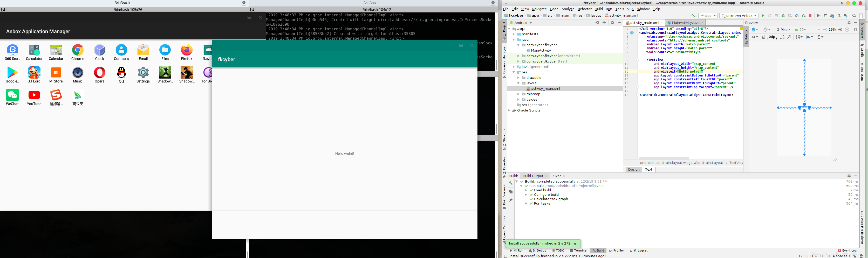Open the Android project view dropdown
The width and height of the screenshot is (868, 258).
pyautogui.click(x=521, y=23)
